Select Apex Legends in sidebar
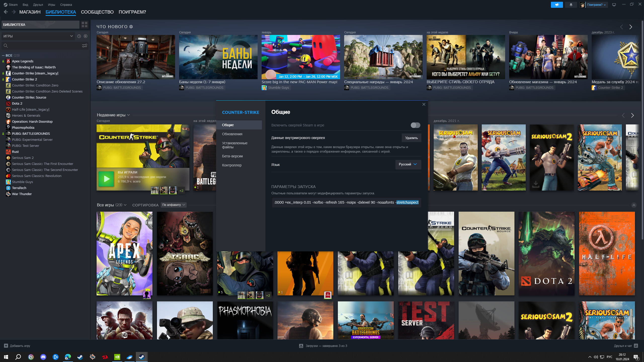644x362 pixels. tap(23, 61)
